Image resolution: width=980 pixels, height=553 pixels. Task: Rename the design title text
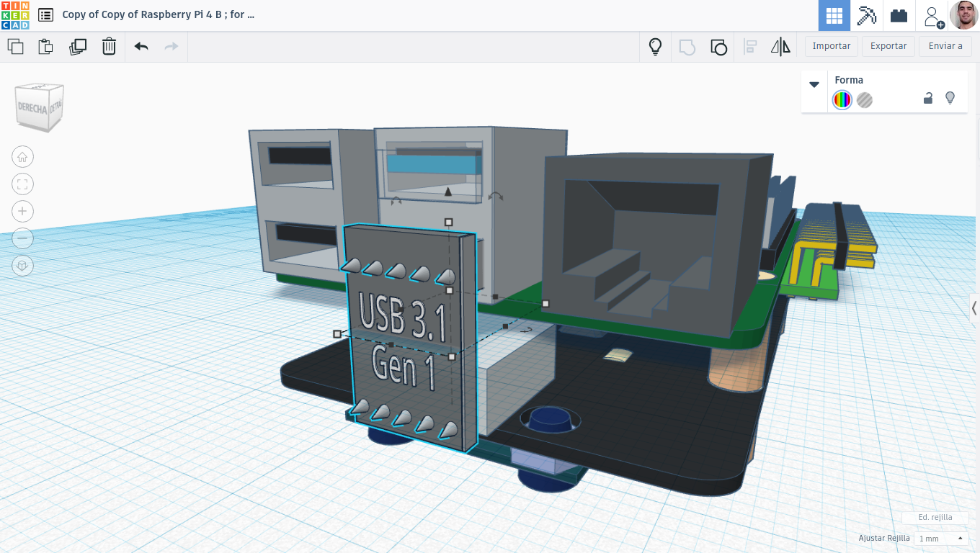tap(159, 14)
